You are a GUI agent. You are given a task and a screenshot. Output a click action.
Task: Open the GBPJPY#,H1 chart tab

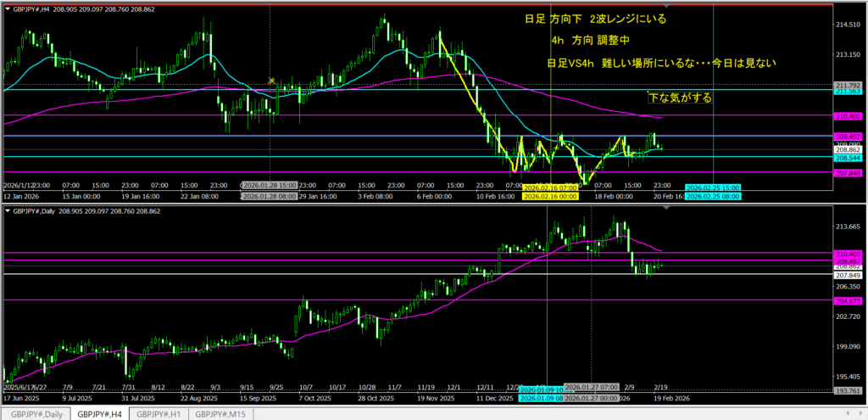click(x=160, y=414)
